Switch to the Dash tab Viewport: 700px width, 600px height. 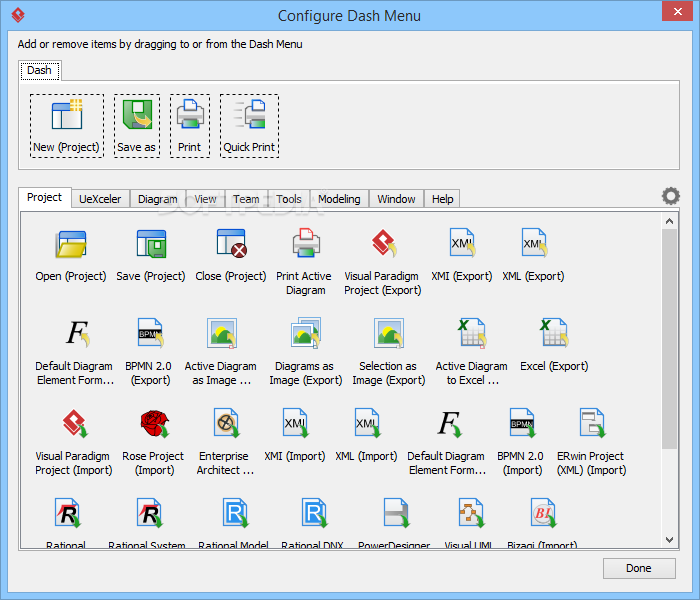40,71
